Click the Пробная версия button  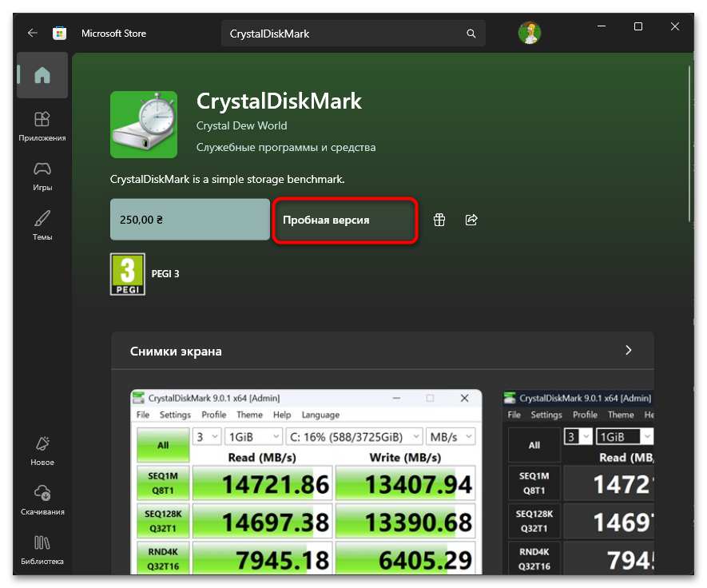pos(345,220)
